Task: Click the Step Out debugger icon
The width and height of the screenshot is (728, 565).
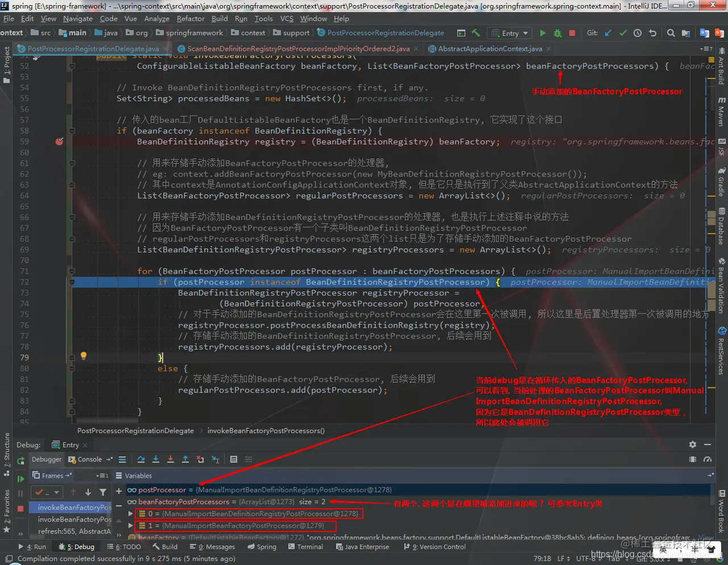Action: pos(185,459)
